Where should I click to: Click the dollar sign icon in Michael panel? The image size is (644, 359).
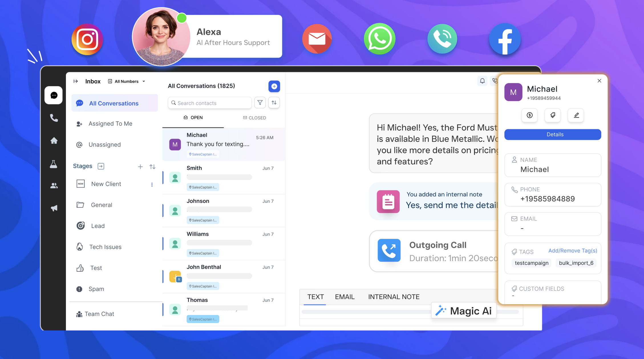coord(530,115)
